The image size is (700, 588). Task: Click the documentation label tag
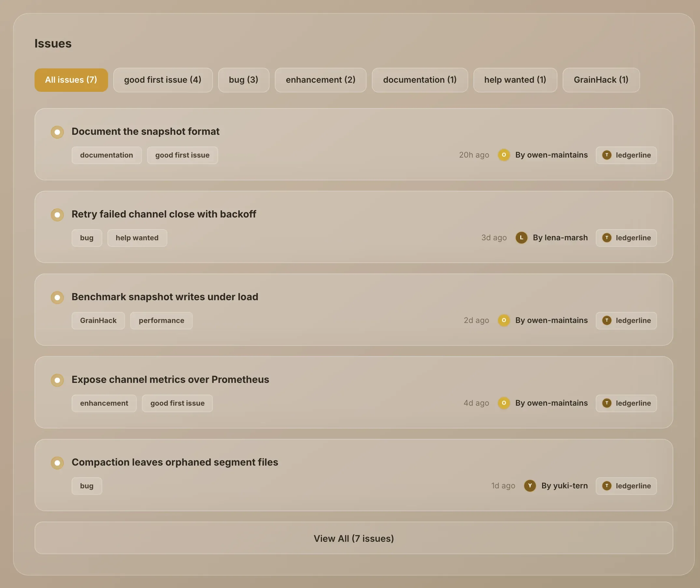point(106,155)
